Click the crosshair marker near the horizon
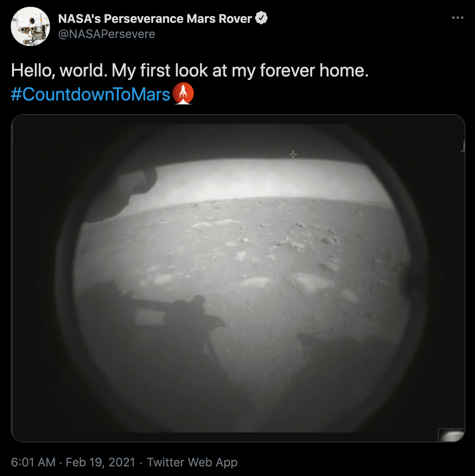This screenshot has height=476, width=475. [x=293, y=155]
